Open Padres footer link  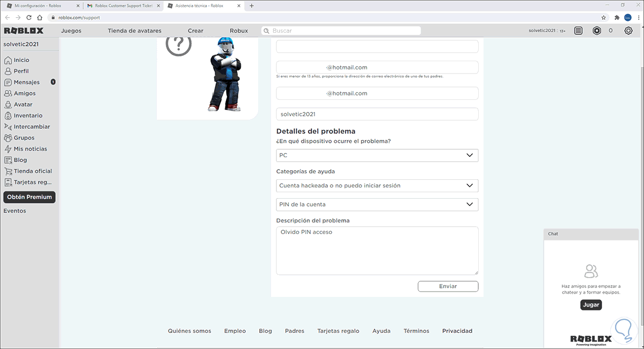point(295,331)
